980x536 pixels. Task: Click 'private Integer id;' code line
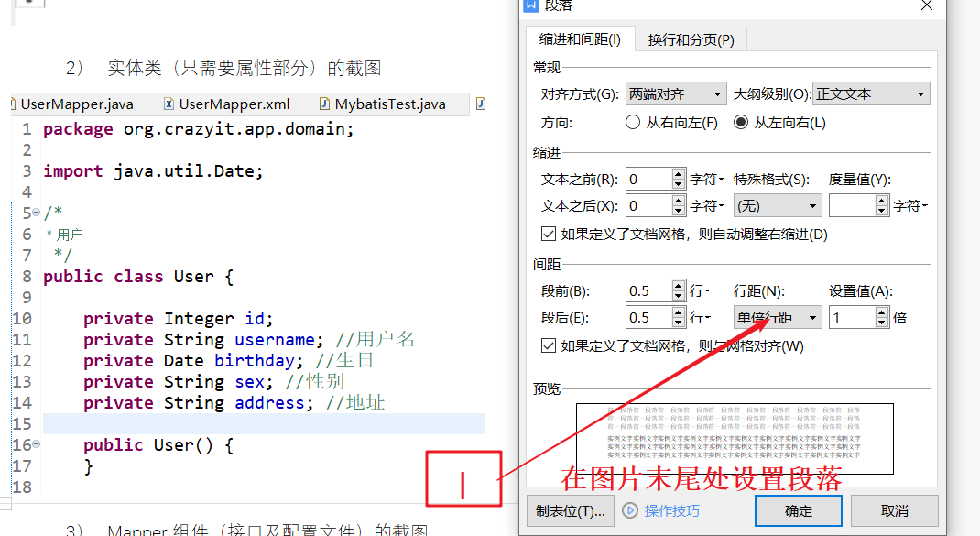(178, 318)
